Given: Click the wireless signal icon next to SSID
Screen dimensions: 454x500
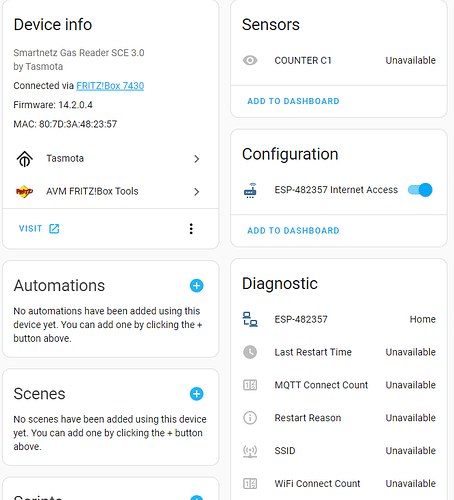Looking at the screenshot, I should 250,451.
